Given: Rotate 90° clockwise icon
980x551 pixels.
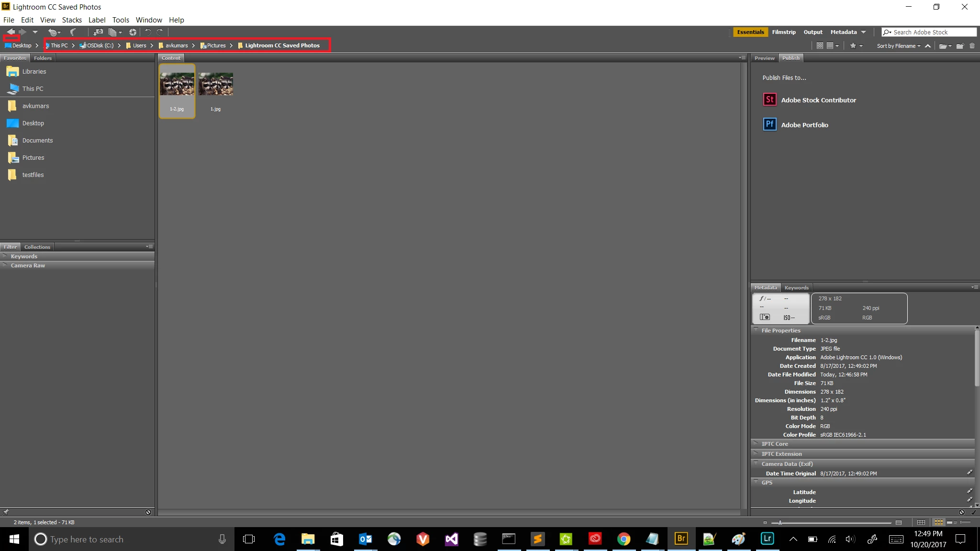Looking at the screenshot, I should pos(160,32).
